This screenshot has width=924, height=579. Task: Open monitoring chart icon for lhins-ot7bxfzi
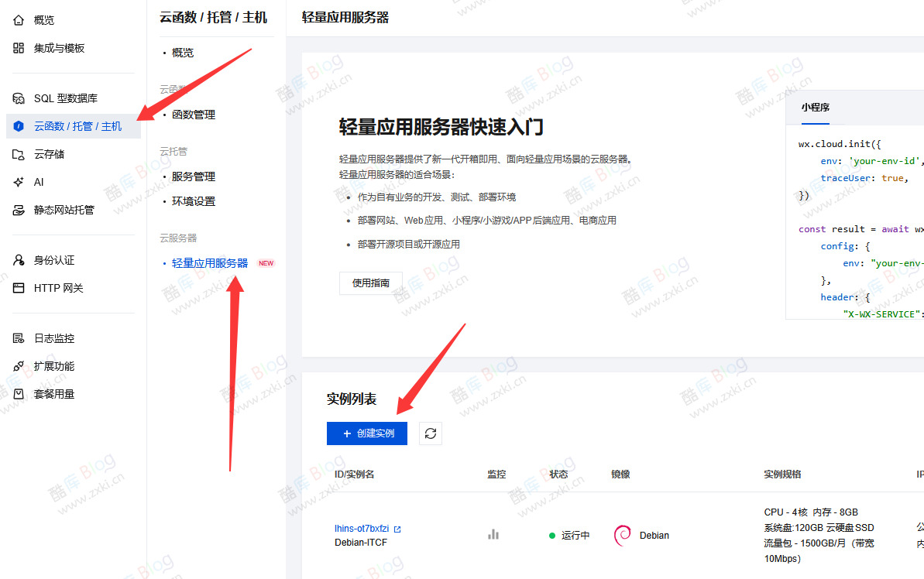click(493, 535)
